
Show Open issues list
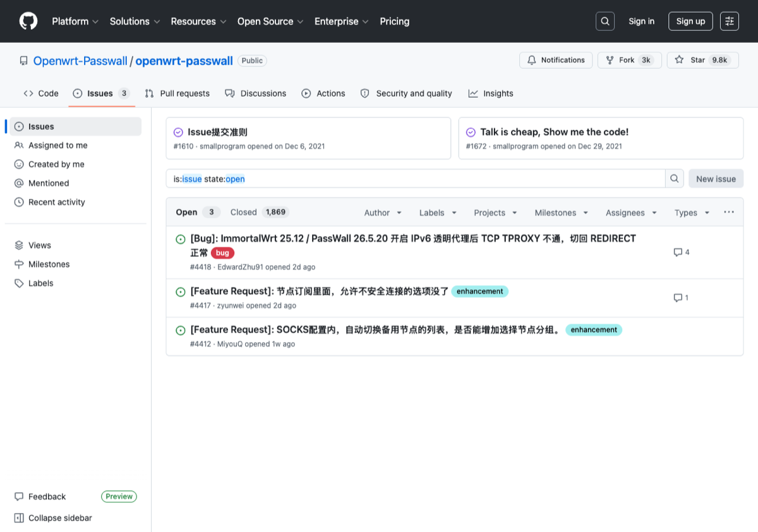pos(198,212)
